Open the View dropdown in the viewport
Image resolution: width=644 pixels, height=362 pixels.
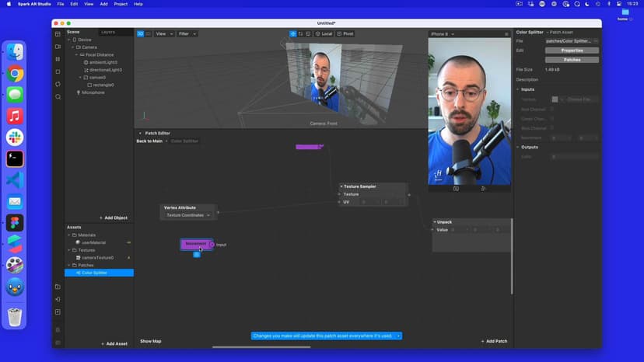tap(164, 33)
